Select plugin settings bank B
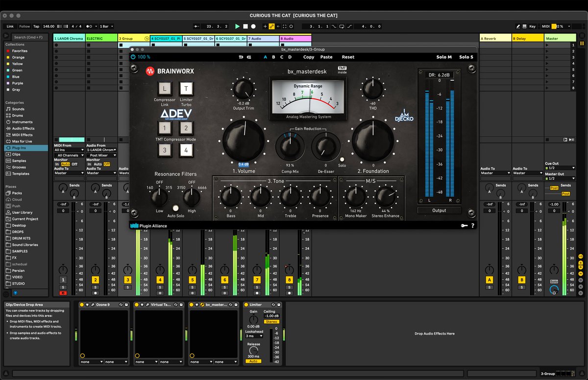 (273, 57)
